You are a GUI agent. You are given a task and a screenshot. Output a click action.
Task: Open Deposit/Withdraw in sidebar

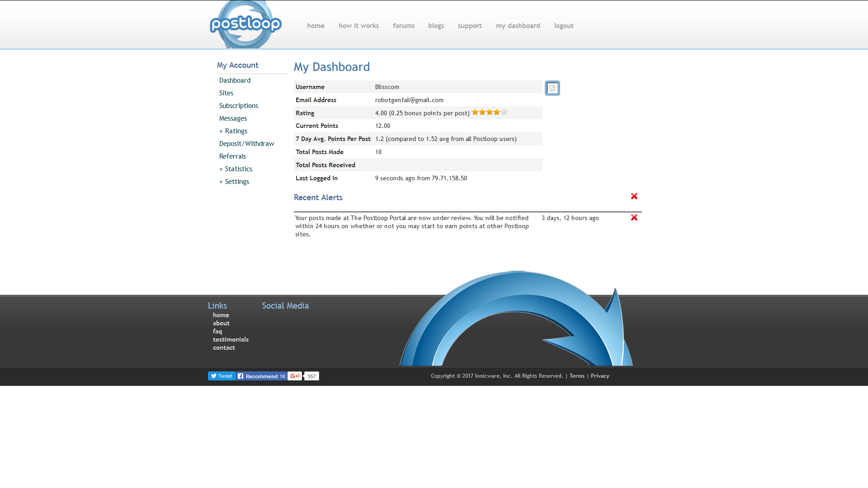pyautogui.click(x=246, y=144)
